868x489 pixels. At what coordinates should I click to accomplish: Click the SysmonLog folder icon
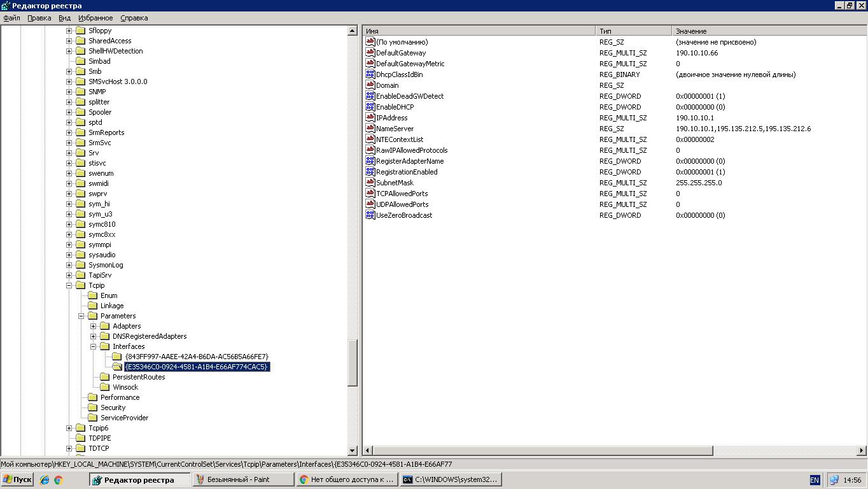coord(81,265)
